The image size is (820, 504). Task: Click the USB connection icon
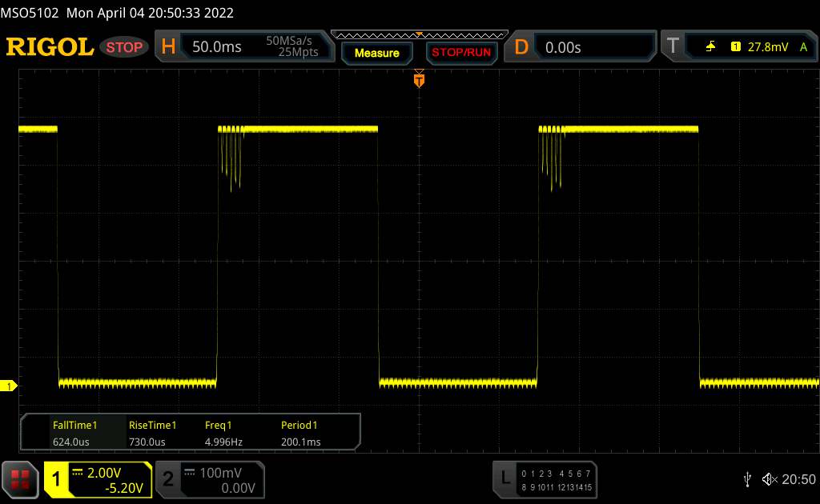[747, 478]
